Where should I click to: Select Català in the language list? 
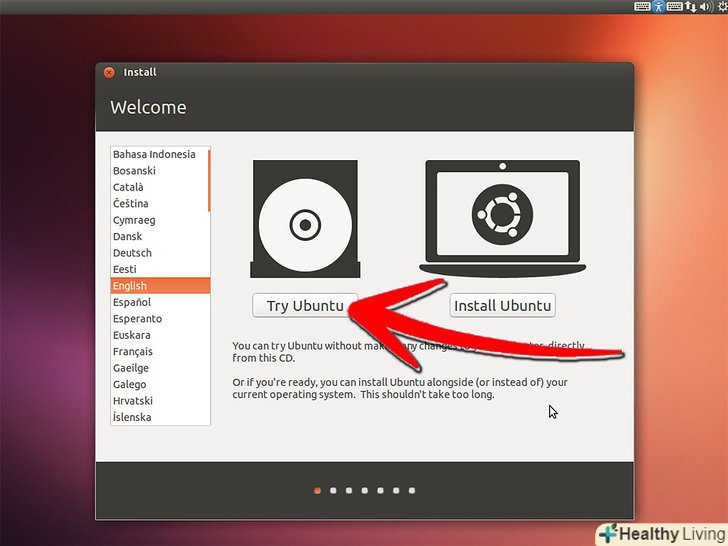tap(160, 187)
